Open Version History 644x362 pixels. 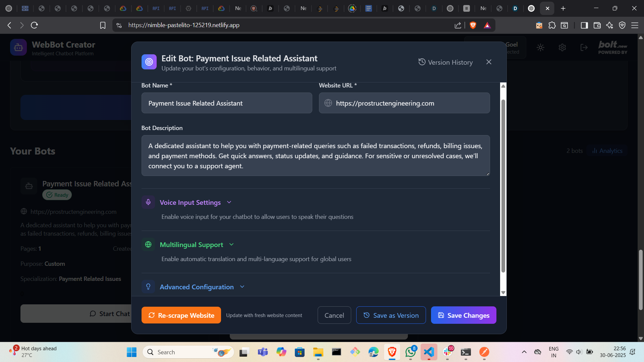click(445, 62)
